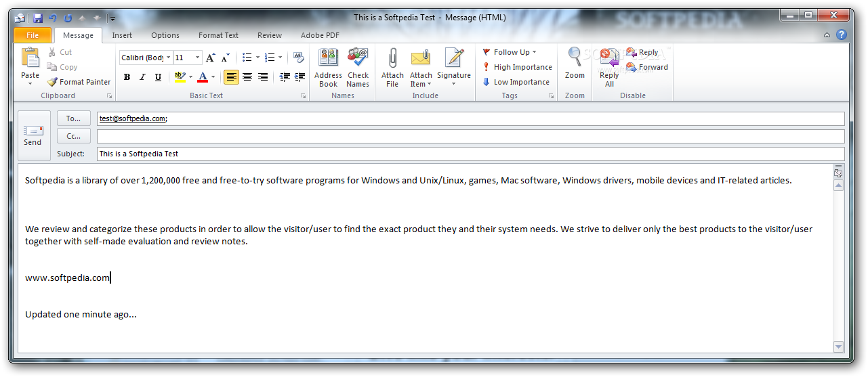868x377 pixels.
Task: Open the Tags group dialog launcher
Action: click(551, 96)
